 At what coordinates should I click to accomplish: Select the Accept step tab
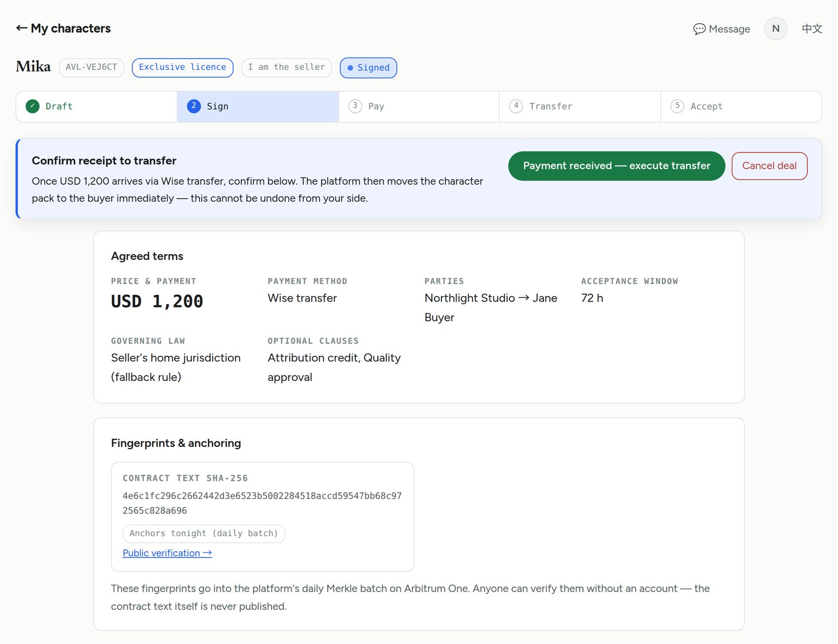click(741, 107)
